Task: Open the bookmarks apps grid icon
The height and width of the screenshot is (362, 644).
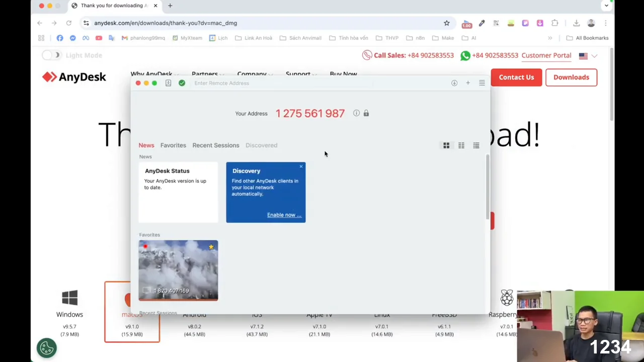Action: [x=41, y=38]
